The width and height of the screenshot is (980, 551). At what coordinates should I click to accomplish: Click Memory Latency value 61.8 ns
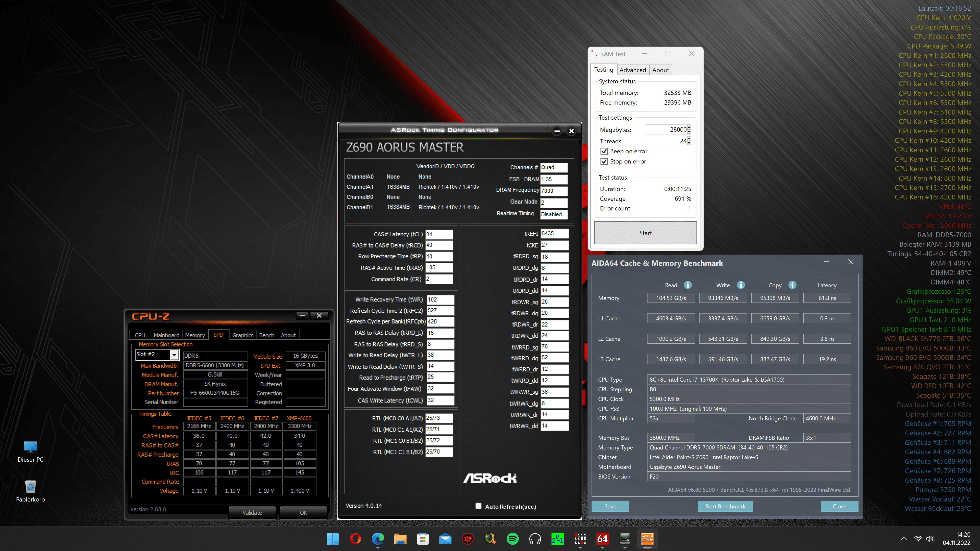[x=827, y=298]
